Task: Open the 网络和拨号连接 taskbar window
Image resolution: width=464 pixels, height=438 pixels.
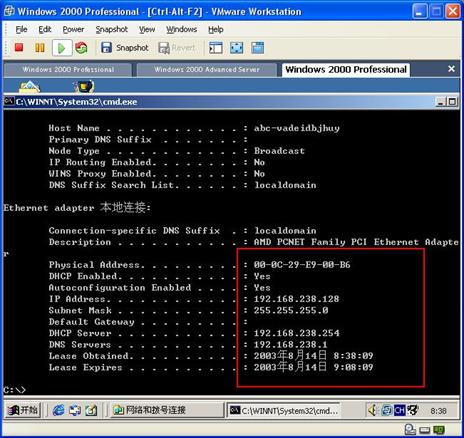Action: [x=167, y=410]
